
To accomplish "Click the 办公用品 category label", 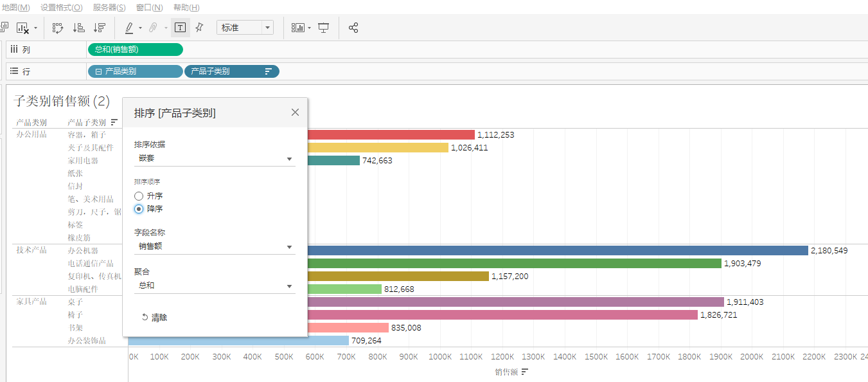I will pyautogui.click(x=31, y=134).
